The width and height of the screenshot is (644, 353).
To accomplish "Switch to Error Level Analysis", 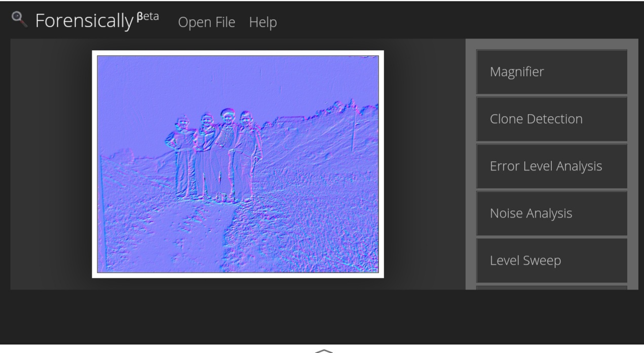I will click(552, 166).
